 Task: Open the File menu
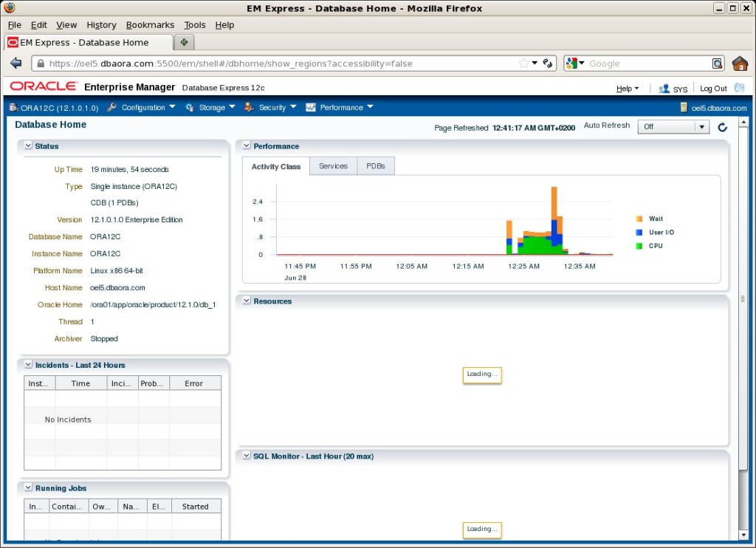(x=15, y=25)
